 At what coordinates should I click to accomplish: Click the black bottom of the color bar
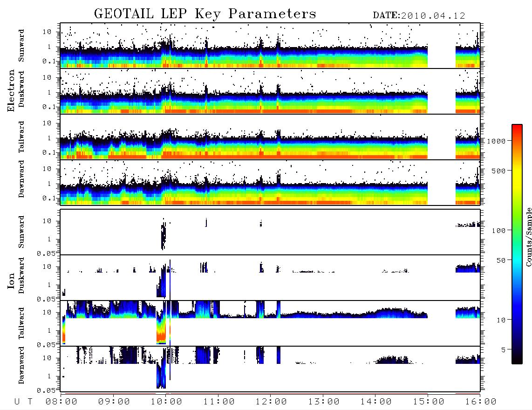coord(517,358)
